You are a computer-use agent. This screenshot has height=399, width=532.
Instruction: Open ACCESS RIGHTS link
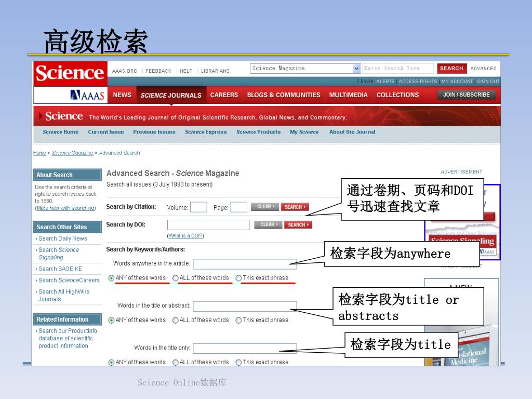(x=418, y=82)
